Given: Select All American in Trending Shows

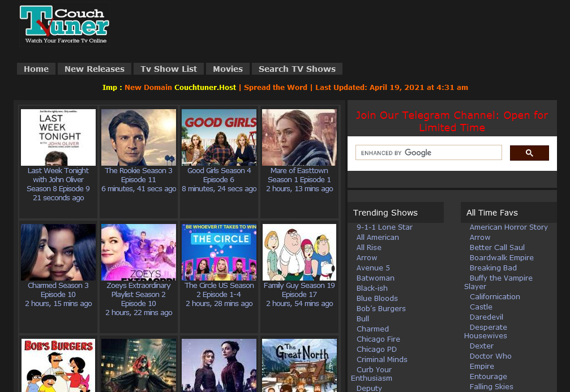Looking at the screenshot, I should point(378,237).
